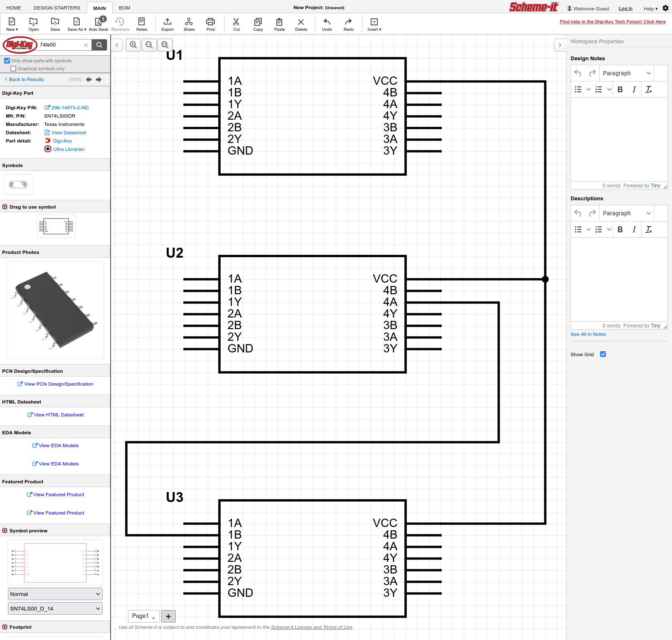The width and height of the screenshot is (672, 640).
Task: Collapse the Drag to use symbol section
Action: click(x=5, y=207)
